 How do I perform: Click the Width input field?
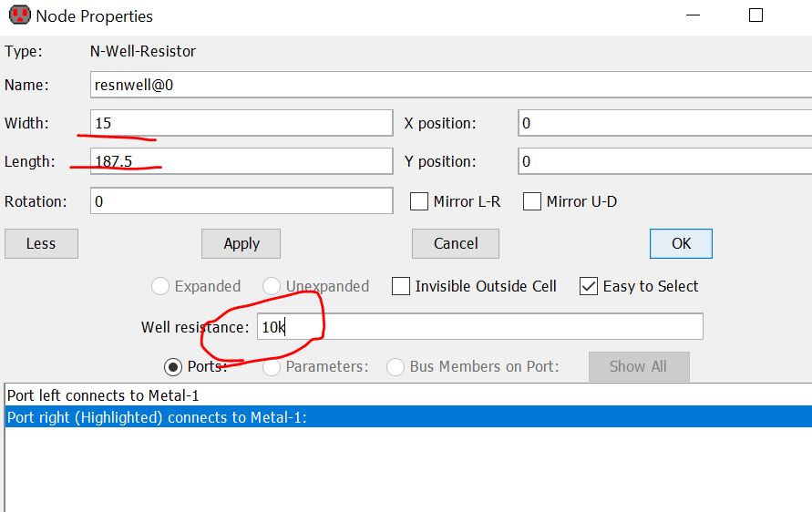pyautogui.click(x=242, y=123)
